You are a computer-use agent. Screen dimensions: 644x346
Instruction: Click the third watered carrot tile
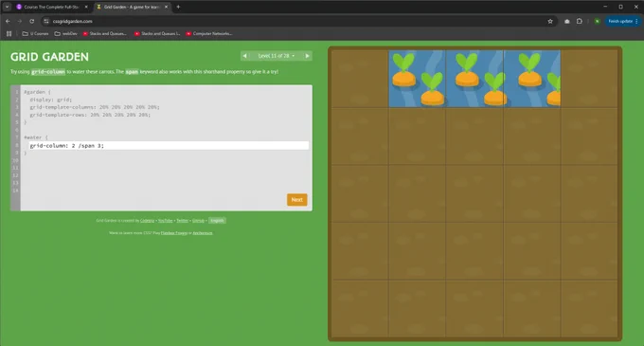tap(532, 79)
